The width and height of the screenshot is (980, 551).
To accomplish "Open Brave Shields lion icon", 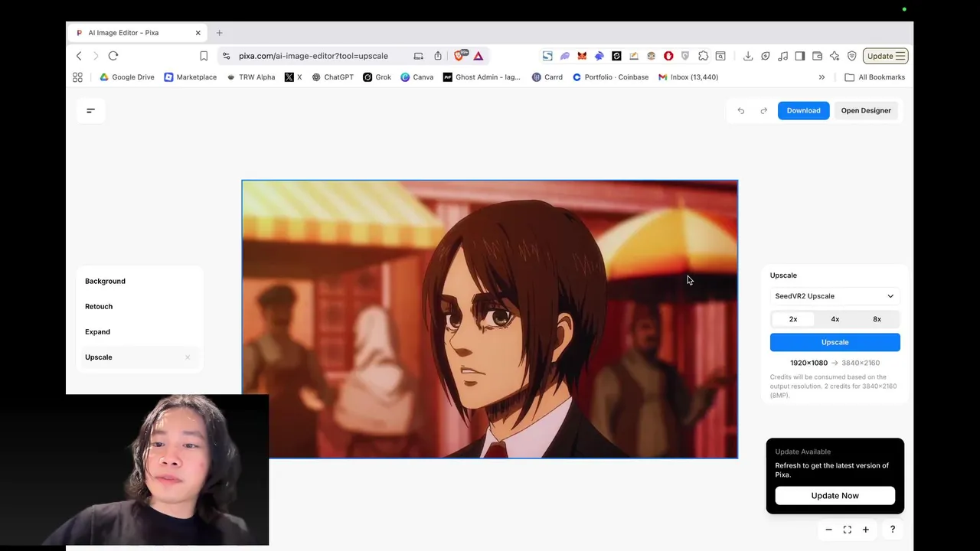I will (x=460, y=55).
